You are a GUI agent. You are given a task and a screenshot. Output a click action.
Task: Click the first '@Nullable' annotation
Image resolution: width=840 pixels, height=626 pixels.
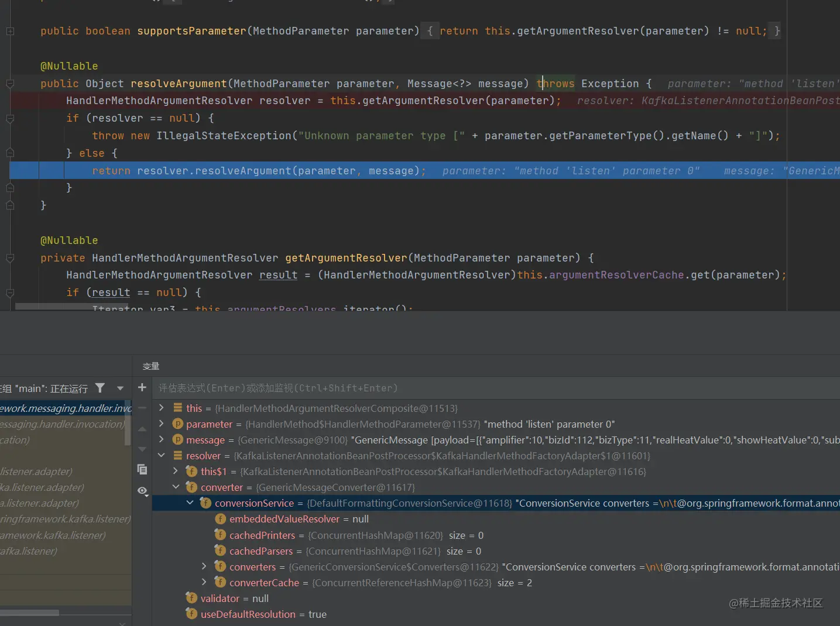(69, 66)
